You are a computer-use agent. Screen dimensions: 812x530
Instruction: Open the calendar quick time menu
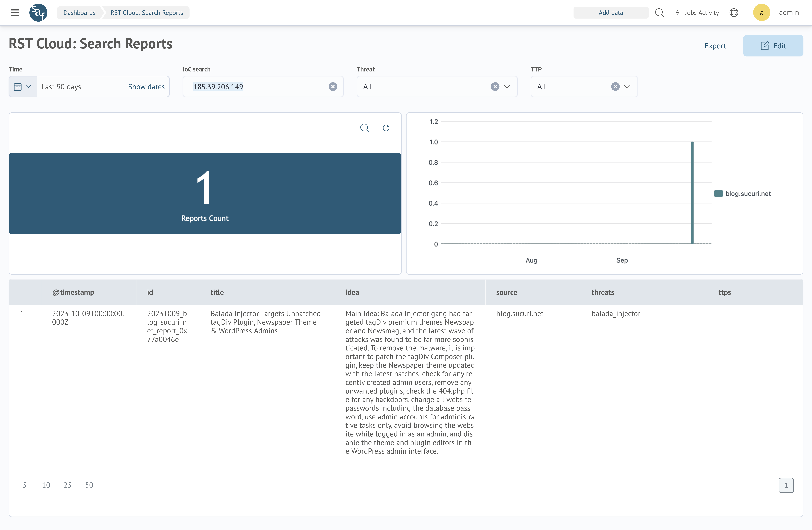(23, 87)
